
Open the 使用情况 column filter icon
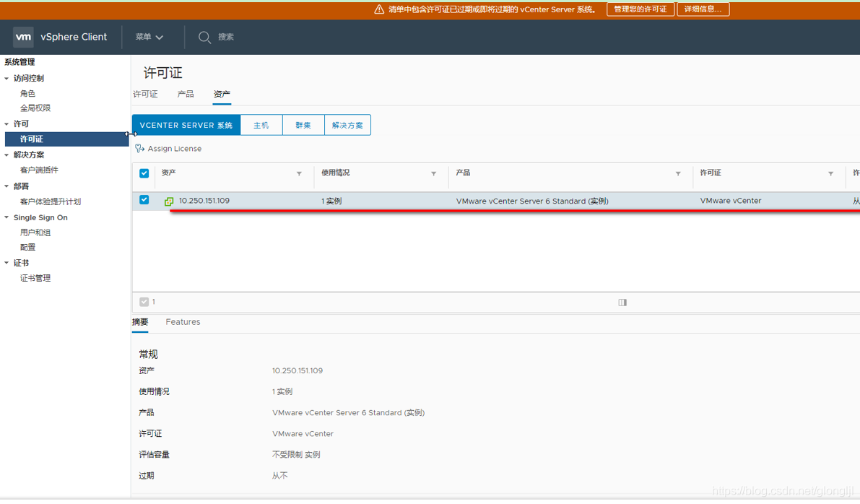click(433, 174)
